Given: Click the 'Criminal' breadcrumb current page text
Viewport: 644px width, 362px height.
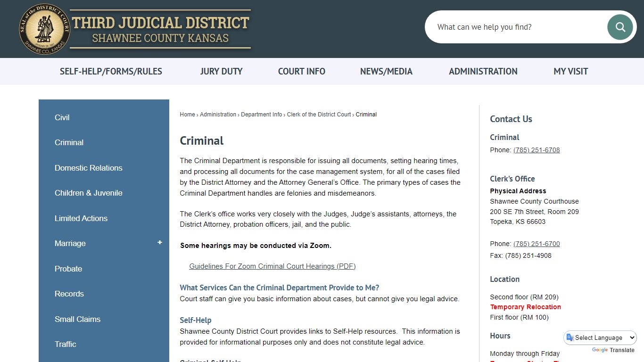Looking at the screenshot, I should [366, 115].
